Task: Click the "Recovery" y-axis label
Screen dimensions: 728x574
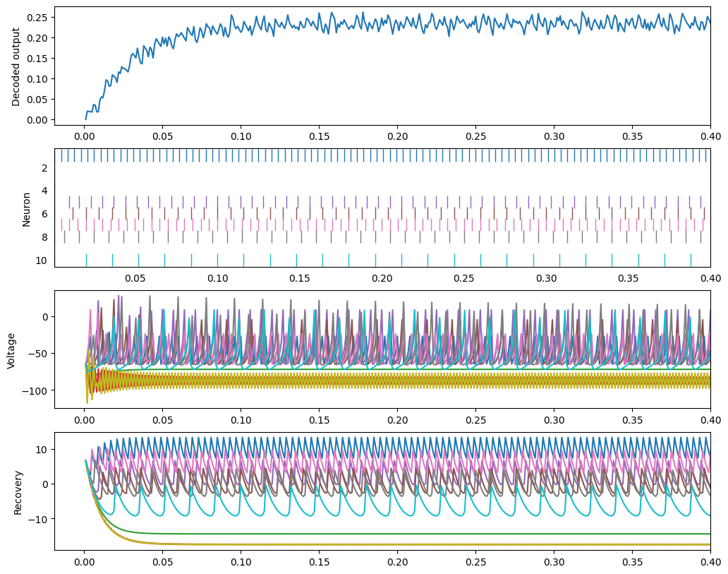Action: (x=18, y=493)
